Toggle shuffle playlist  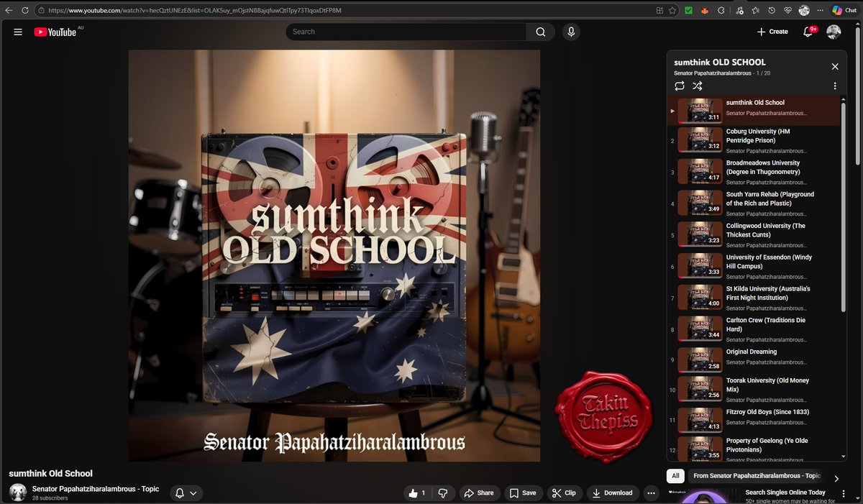(697, 86)
